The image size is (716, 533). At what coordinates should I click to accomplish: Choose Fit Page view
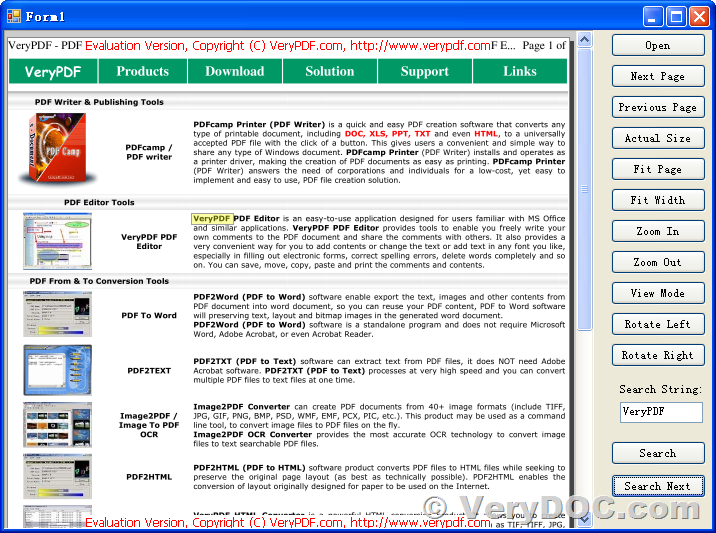(x=658, y=169)
